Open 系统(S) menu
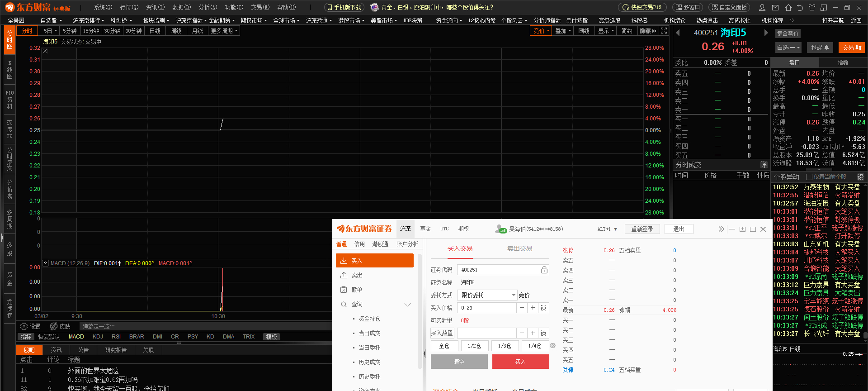The width and height of the screenshot is (868, 391). click(x=103, y=7)
